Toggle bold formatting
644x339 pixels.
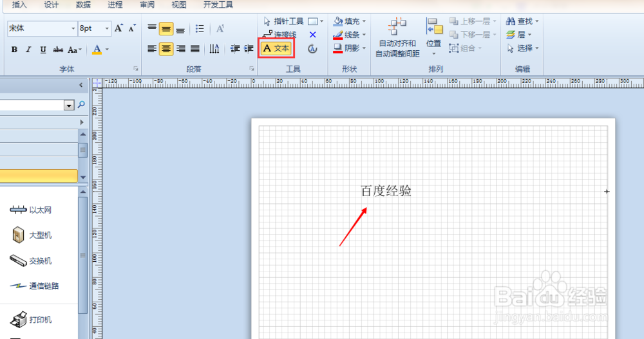14,50
